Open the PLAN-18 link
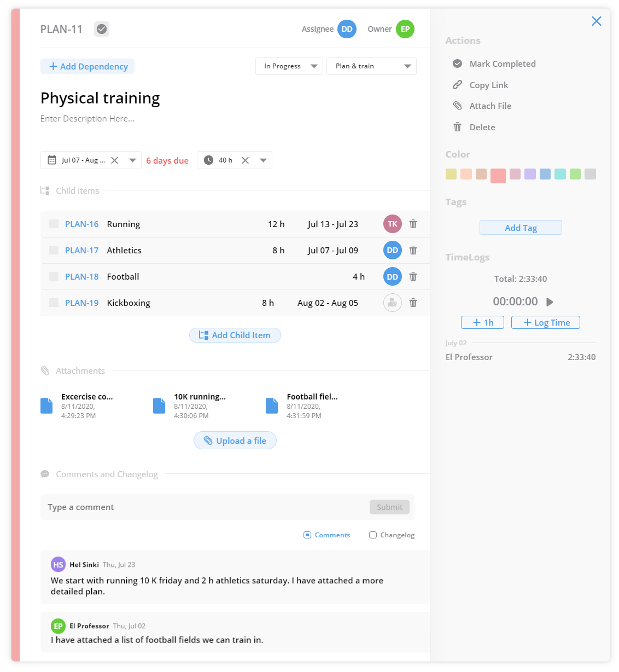The image size is (619, 672). pos(82,276)
